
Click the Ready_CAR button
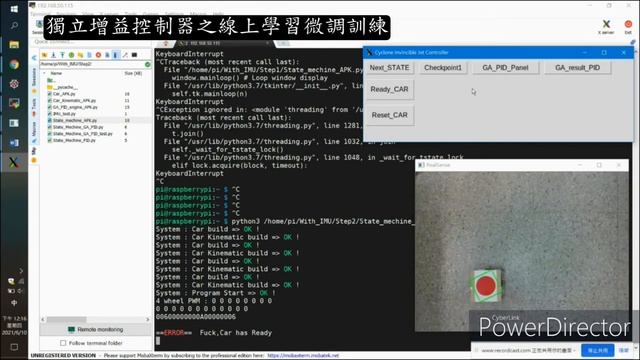pos(389,89)
